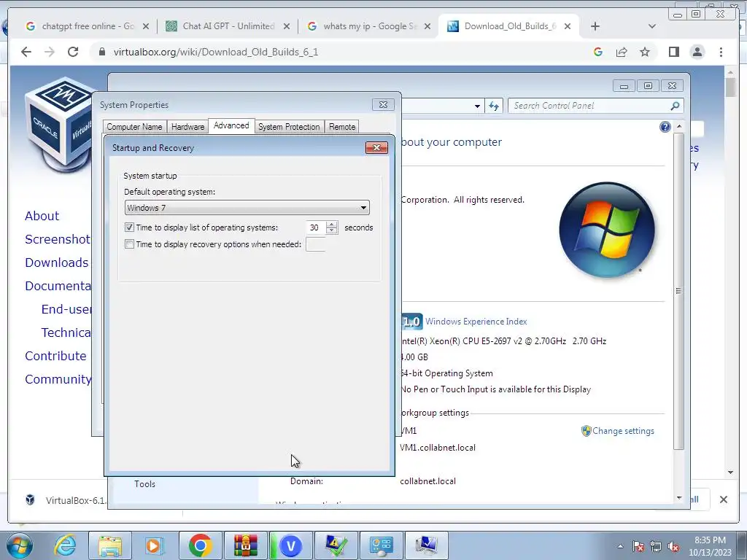
Task: Open System Properties taskbar icon
Action: (426, 545)
